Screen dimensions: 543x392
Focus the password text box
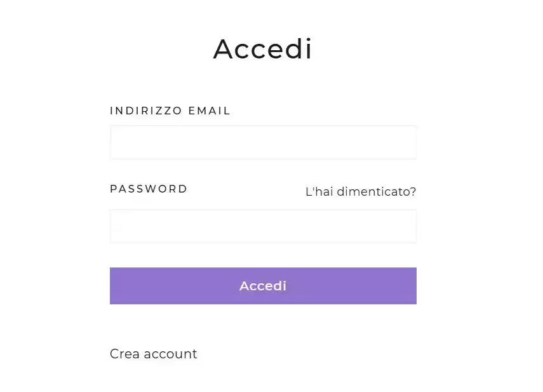(x=263, y=226)
